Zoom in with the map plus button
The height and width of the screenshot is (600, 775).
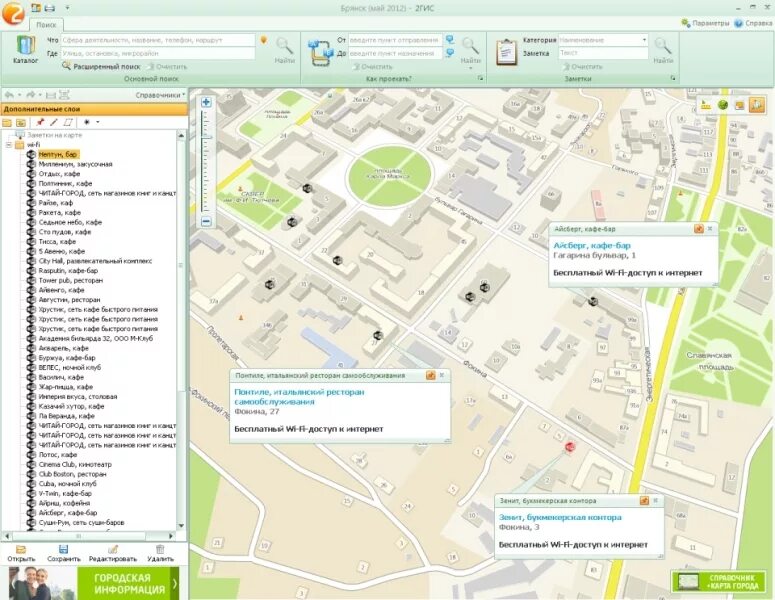point(206,102)
